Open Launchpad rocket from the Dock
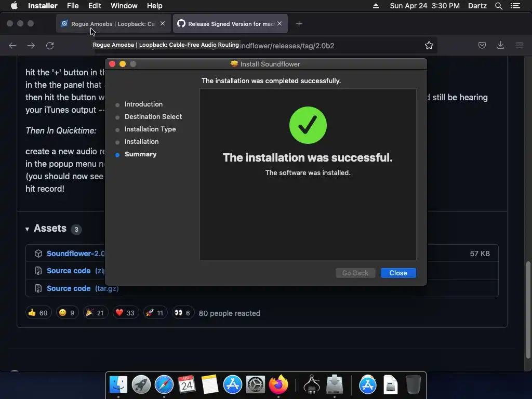Image resolution: width=532 pixels, height=399 pixels. (141, 384)
